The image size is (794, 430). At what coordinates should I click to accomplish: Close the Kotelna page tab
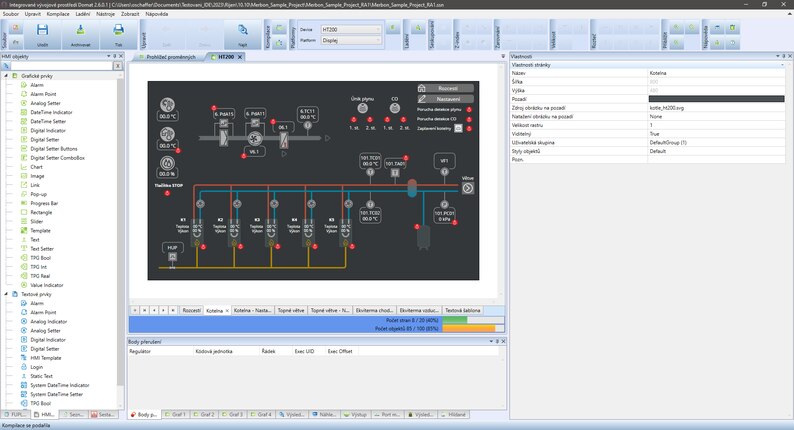coord(227,311)
